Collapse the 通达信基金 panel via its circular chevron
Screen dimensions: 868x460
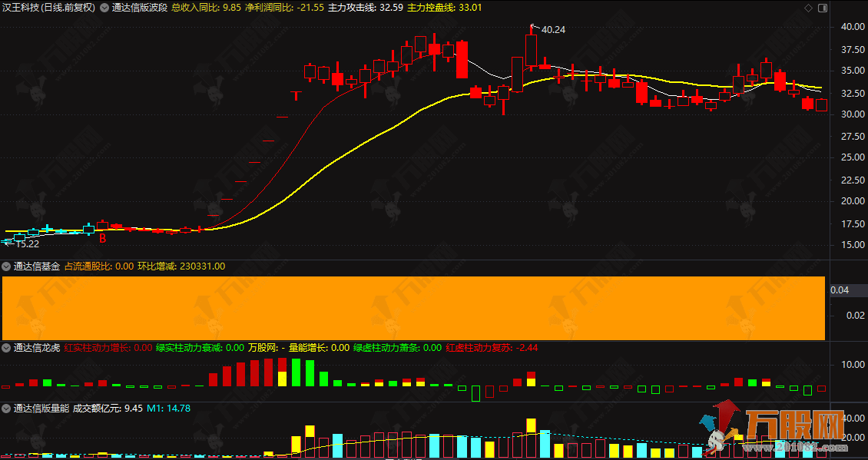coord(8,264)
